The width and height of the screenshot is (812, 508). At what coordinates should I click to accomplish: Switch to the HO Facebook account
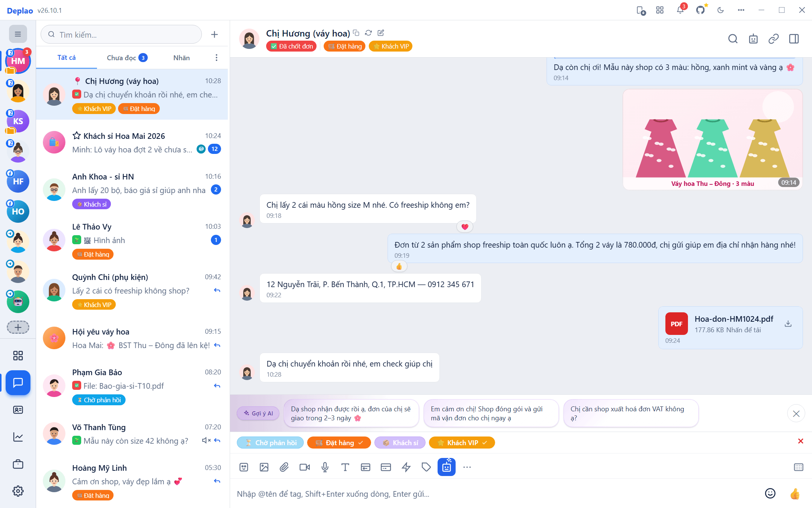[18, 211]
